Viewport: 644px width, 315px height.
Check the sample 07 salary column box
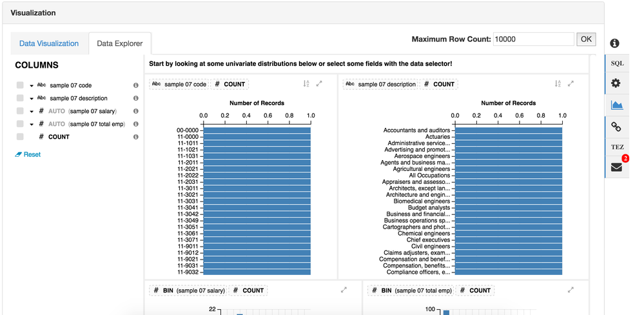(x=20, y=111)
